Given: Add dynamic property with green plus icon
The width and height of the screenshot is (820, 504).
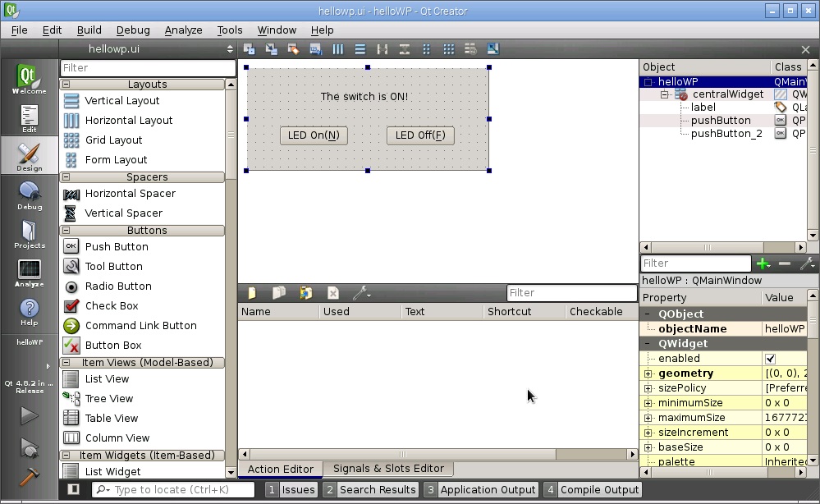Looking at the screenshot, I should coord(763,263).
